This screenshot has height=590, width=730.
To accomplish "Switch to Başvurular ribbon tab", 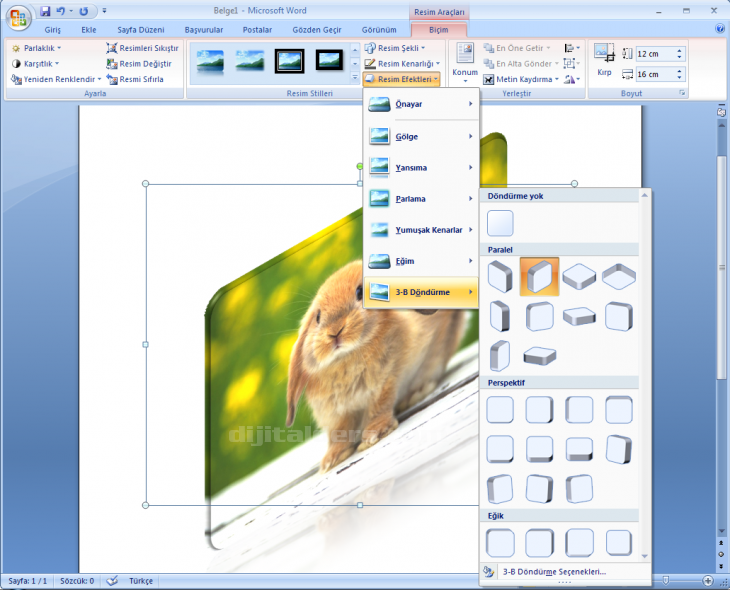I will tap(204, 30).
